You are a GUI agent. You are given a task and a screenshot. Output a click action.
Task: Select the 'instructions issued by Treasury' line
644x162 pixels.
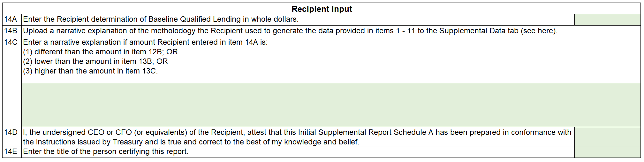[x=191, y=142]
